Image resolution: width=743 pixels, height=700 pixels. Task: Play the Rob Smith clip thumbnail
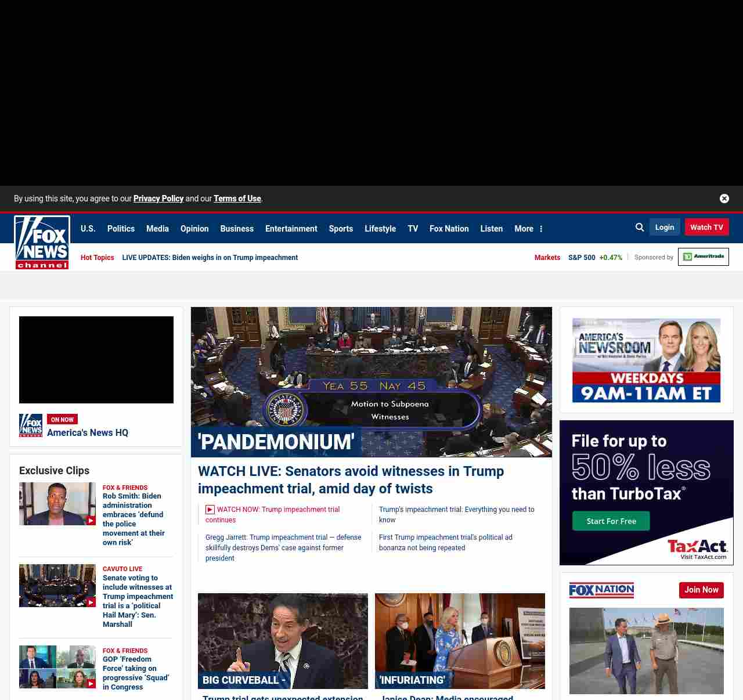tap(57, 504)
